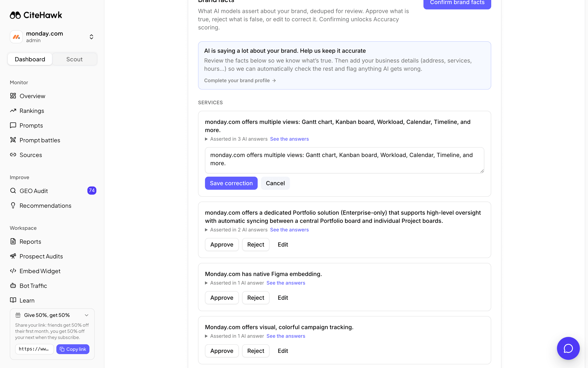This screenshot has width=588, height=368.
Task: Switch to the Dashboard tab
Action: click(x=30, y=59)
